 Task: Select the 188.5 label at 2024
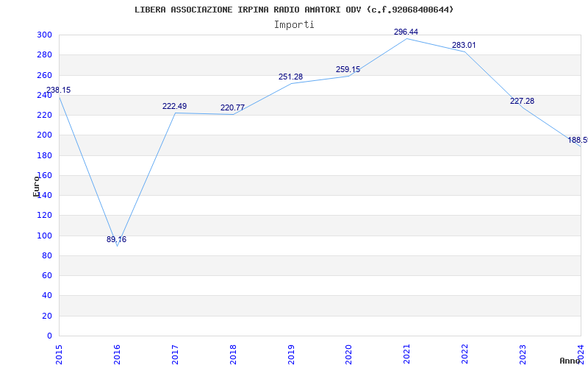tap(578, 141)
